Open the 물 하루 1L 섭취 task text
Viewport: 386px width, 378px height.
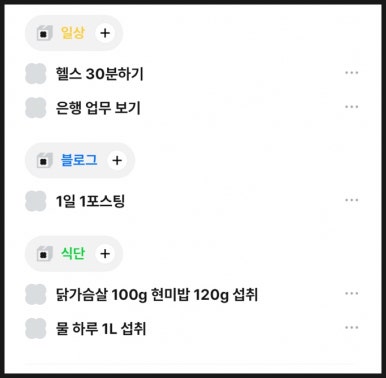pos(101,329)
